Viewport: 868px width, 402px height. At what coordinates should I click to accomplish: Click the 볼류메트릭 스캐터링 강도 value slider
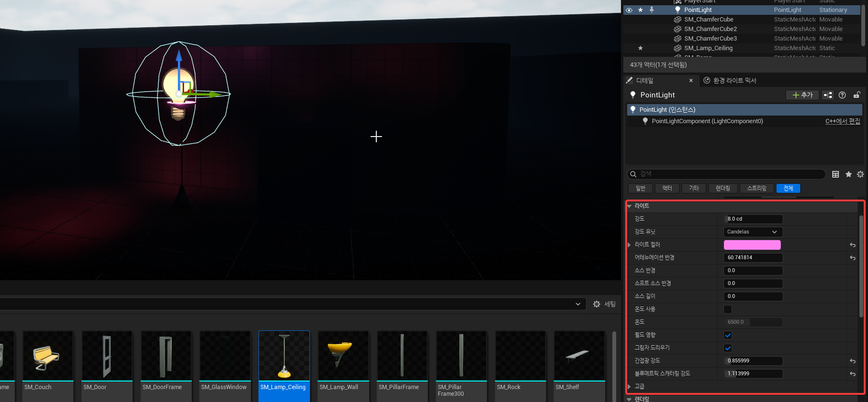click(x=753, y=374)
